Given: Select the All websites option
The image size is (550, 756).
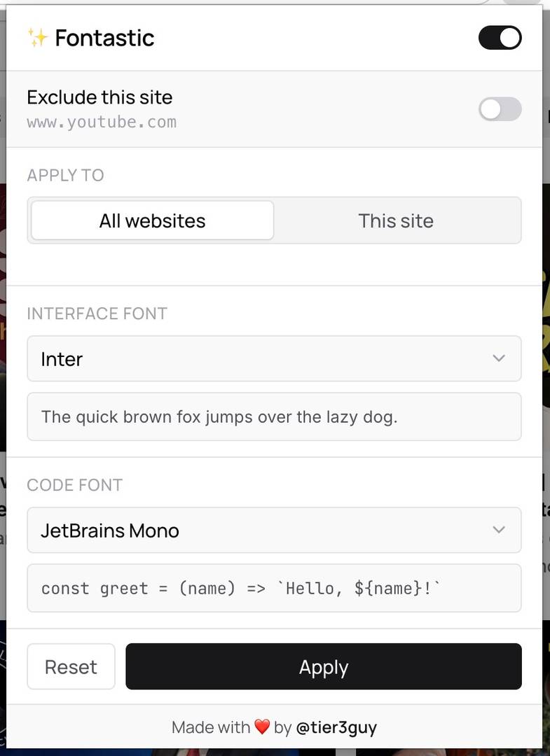Looking at the screenshot, I should 153,220.
